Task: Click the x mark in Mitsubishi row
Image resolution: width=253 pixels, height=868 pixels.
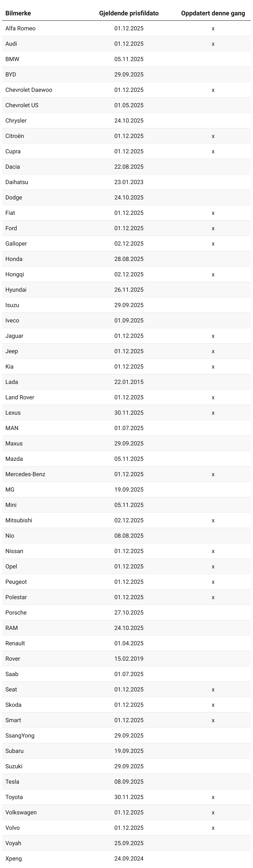Action: click(x=213, y=520)
